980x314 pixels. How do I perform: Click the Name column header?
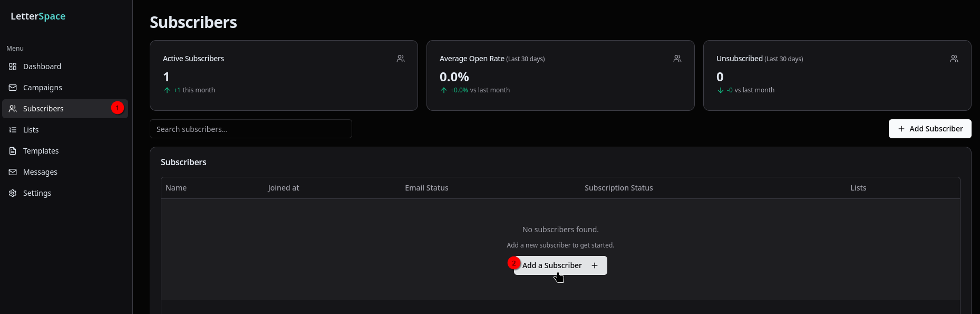click(x=176, y=188)
